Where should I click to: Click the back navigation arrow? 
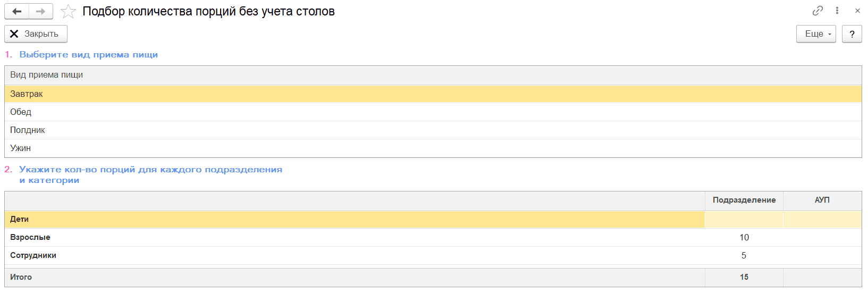17,11
